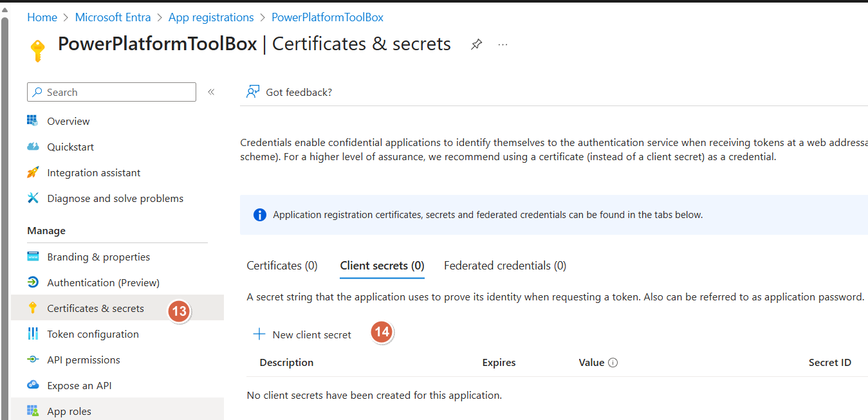868x420 pixels.
Task: Click the Integration assistant rocket icon
Action: point(33,172)
